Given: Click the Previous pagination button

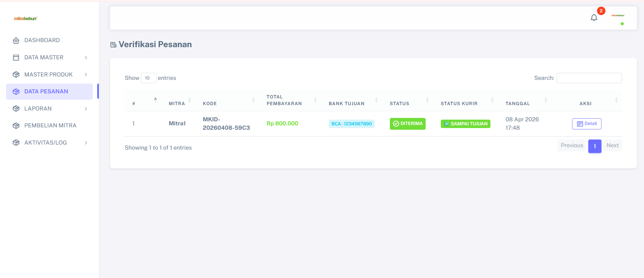Looking at the screenshot, I should 572,146.
